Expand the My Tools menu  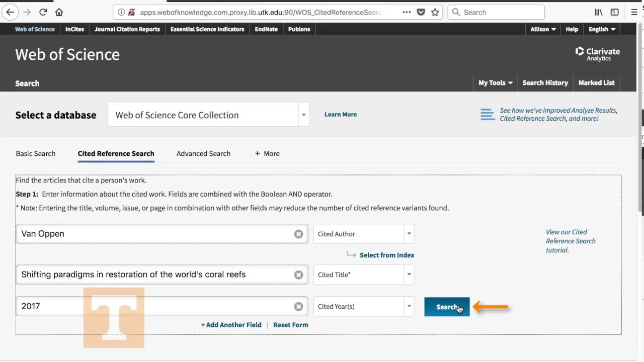496,82
